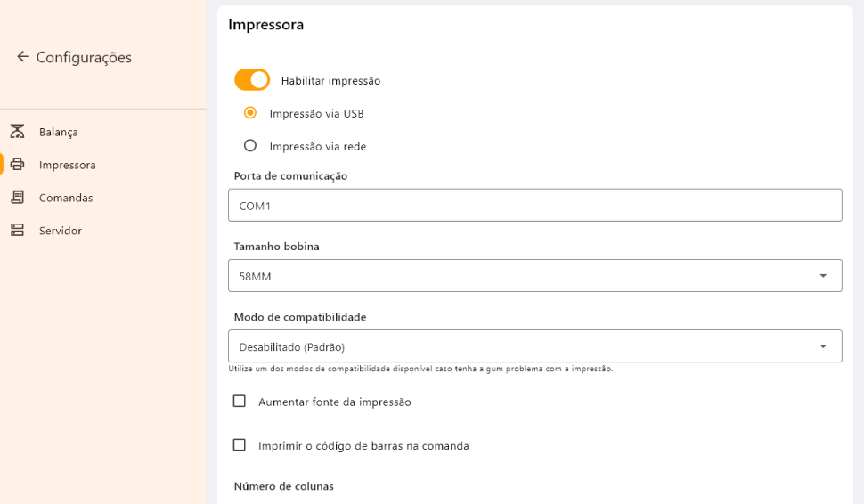Open the Servidor settings section
The image size is (864, 504).
click(61, 231)
